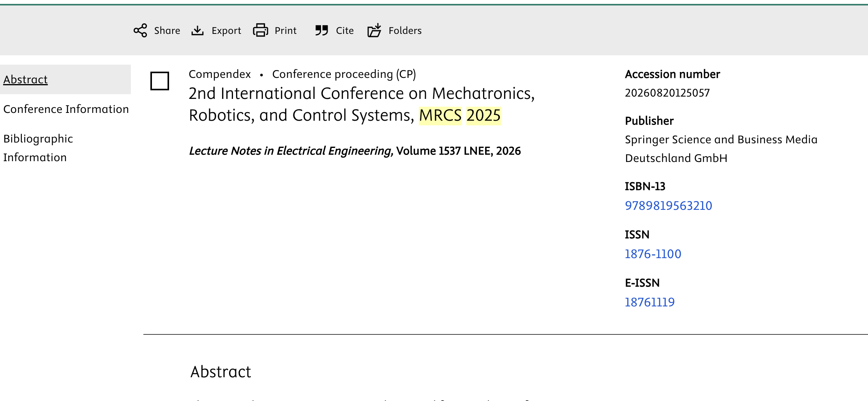868x401 pixels.
Task: Click the Export text label
Action: coord(226,30)
